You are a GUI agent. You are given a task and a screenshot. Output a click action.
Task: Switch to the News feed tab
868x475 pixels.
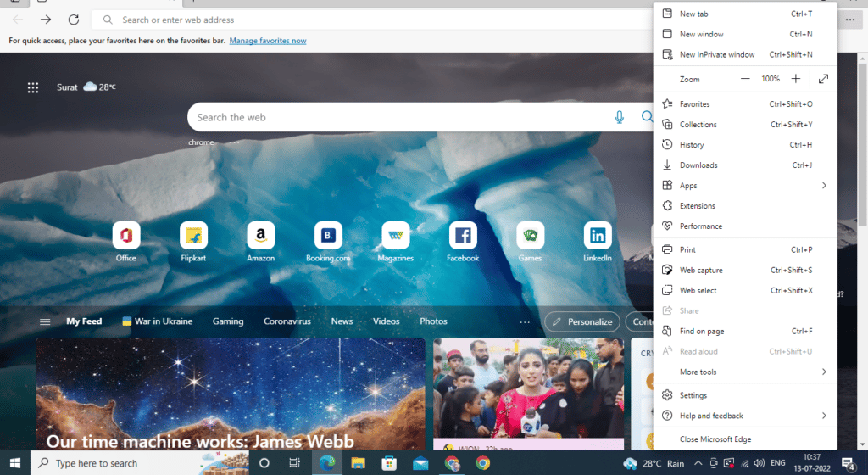pyautogui.click(x=342, y=321)
